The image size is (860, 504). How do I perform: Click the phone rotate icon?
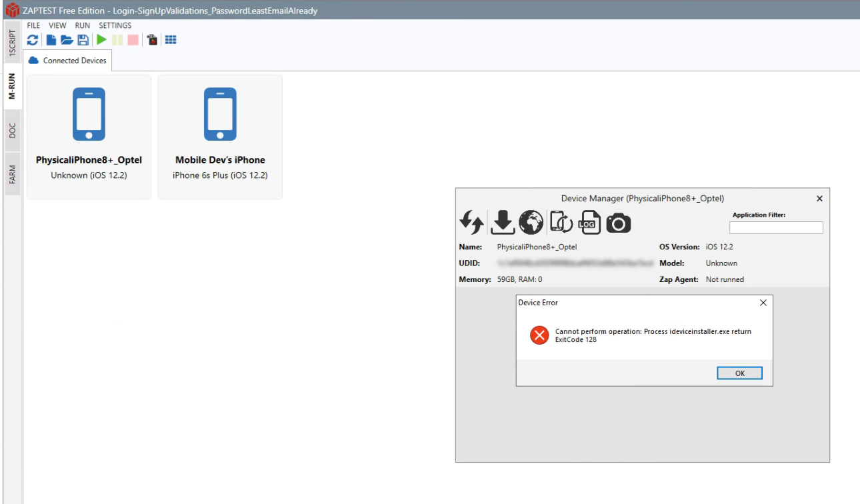561,223
